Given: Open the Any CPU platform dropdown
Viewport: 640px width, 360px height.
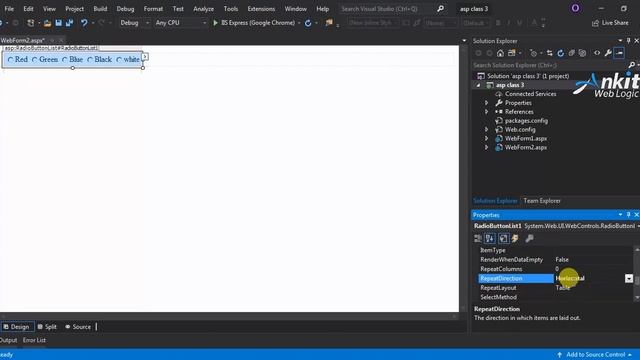Looking at the screenshot, I should coord(204,23).
